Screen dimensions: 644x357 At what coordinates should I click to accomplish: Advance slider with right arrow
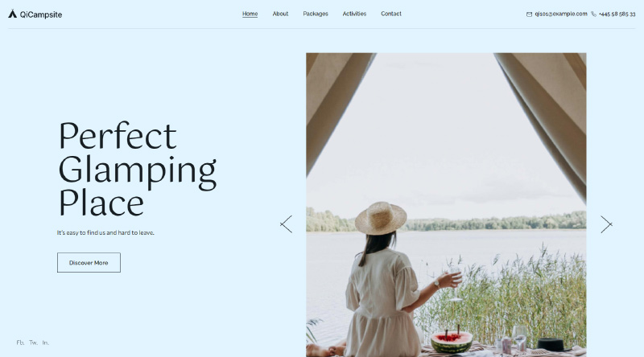click(606, 224)
